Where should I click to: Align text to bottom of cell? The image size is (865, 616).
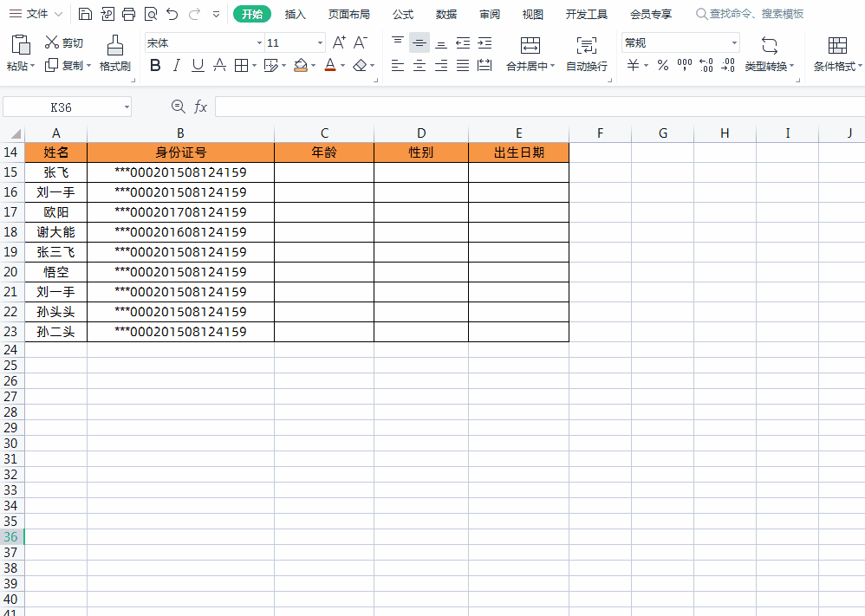(x=441, y=42)
